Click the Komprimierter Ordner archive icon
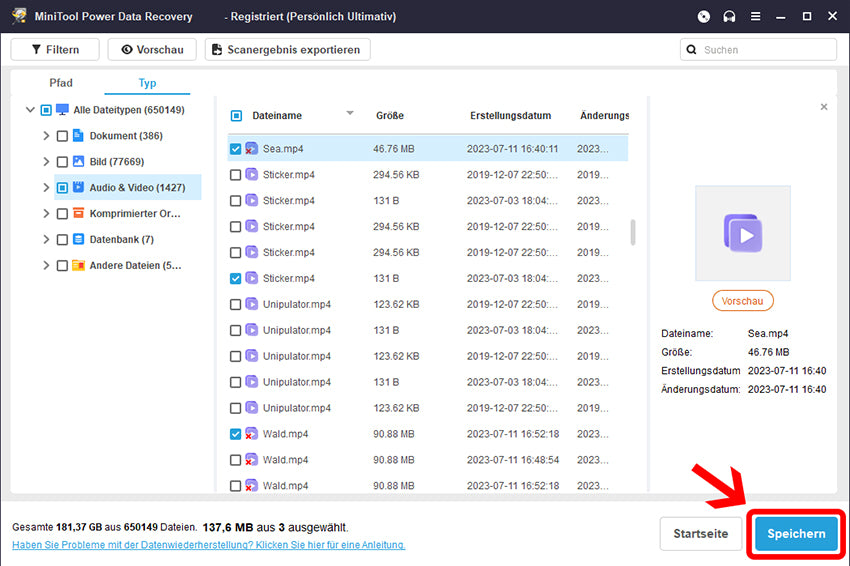Image resolution: width=850 pixels, height=566 pixels. 78,214
